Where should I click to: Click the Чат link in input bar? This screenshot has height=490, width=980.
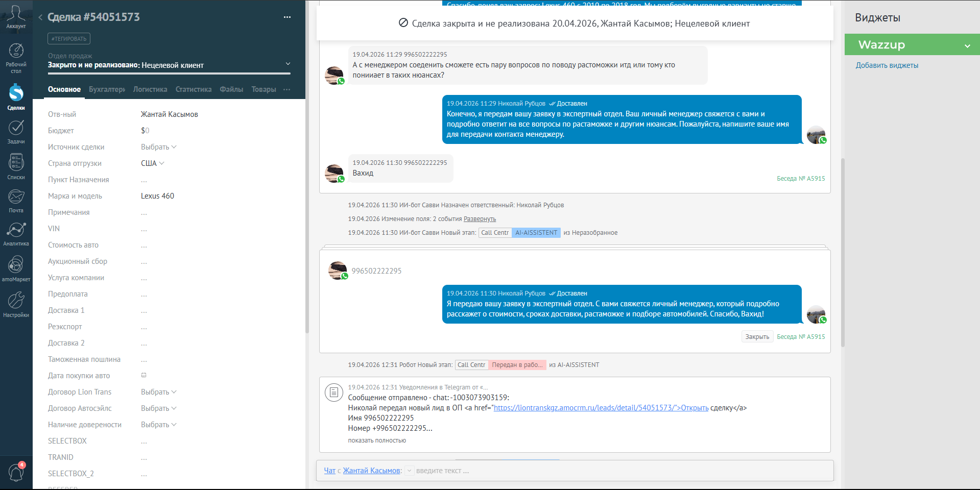(x=330, y=471)
